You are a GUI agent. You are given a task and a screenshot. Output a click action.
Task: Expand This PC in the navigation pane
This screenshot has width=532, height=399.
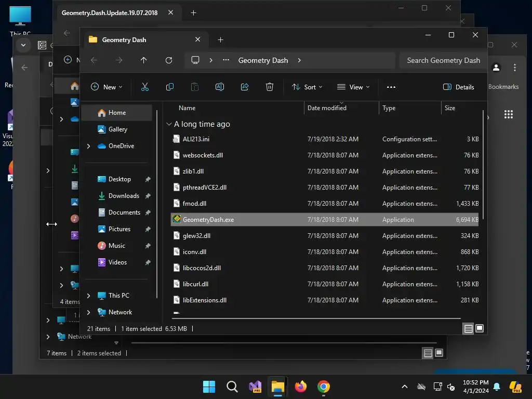88,296
